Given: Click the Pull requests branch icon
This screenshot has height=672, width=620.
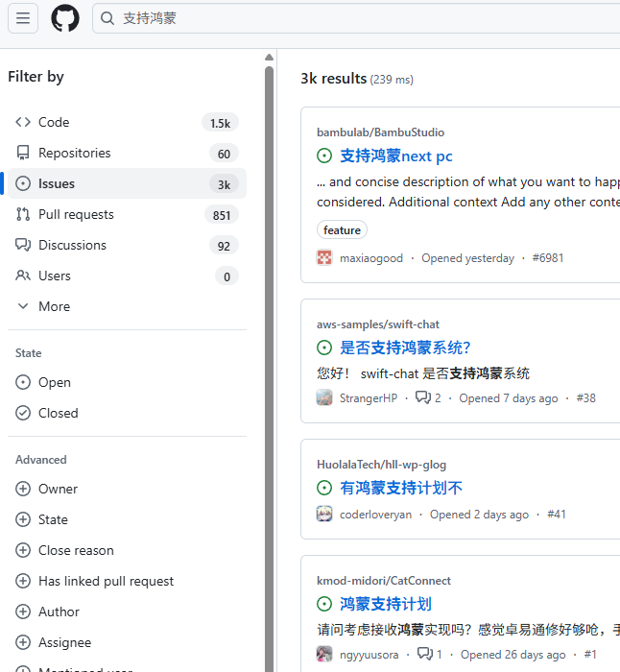Looking at the screenshot, I should click(x=23, y=214).
